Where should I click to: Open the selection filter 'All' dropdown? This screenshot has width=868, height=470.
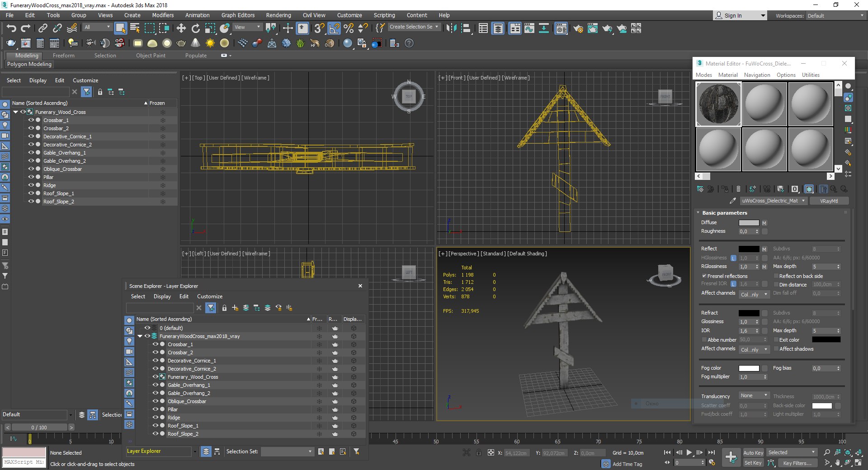click(x=97, y=27)
